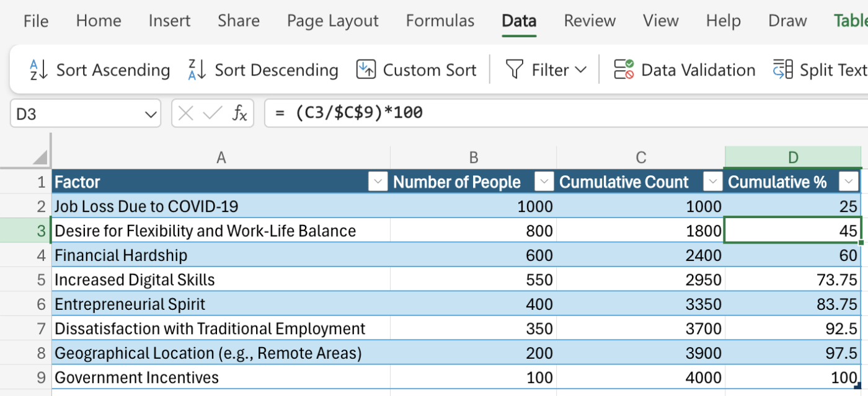Open Number of People filter dropdown
868x396 pixels.
(x=544, y=182)
